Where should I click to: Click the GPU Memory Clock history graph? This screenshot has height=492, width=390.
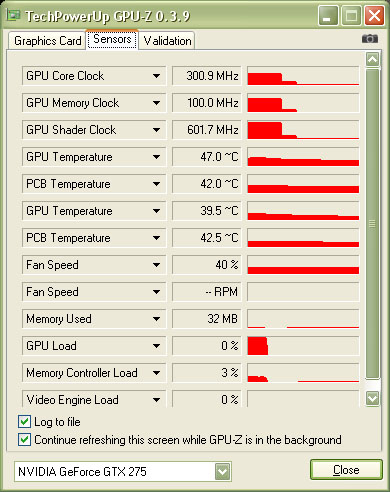(303, 103)
